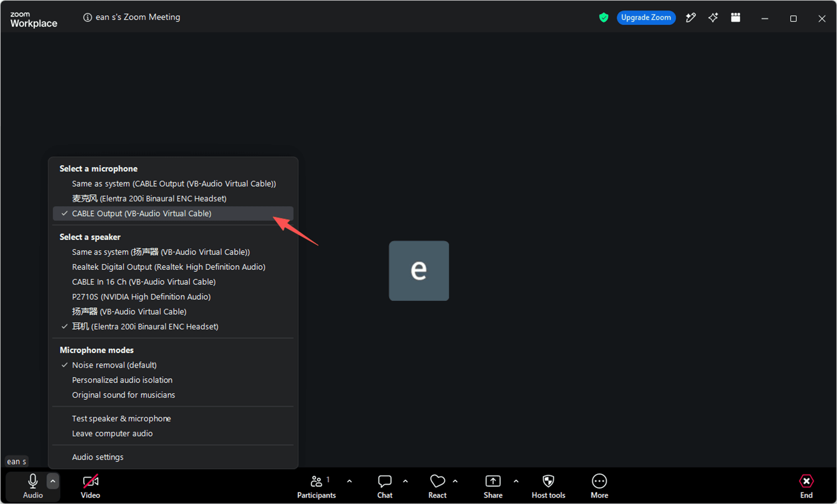Choose Personalized audio isolation mode
Screen dimensions: 837x504
173,380
